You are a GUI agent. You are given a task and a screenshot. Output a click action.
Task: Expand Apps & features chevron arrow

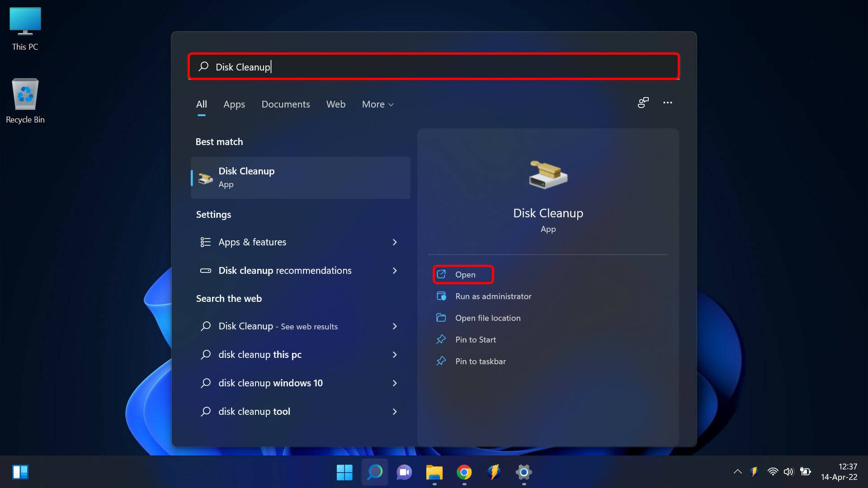tap(395, 242)
